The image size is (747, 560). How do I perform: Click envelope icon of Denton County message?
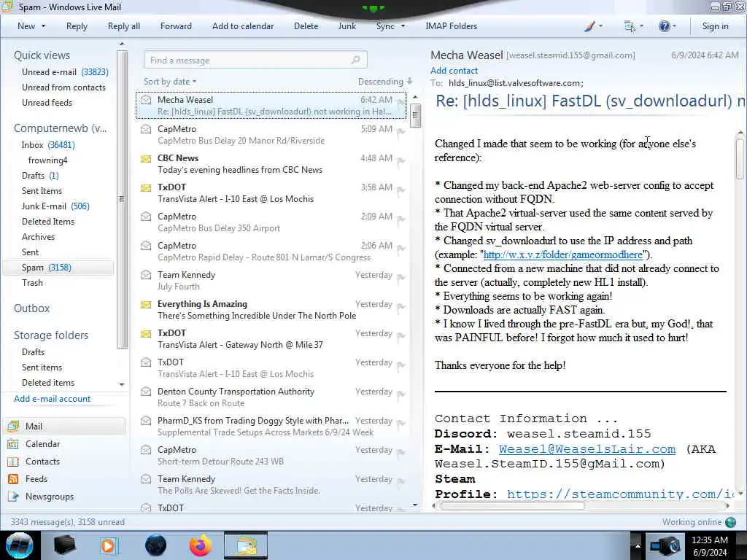[x=146, y=392]
